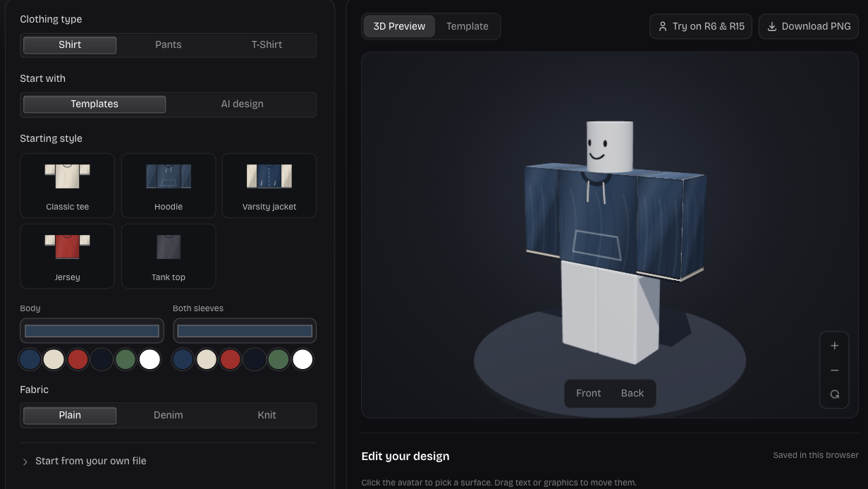Screen dimensions: 868x489
Task: Choose navy blue swatch for Body
Action: (x=30, y=359)
